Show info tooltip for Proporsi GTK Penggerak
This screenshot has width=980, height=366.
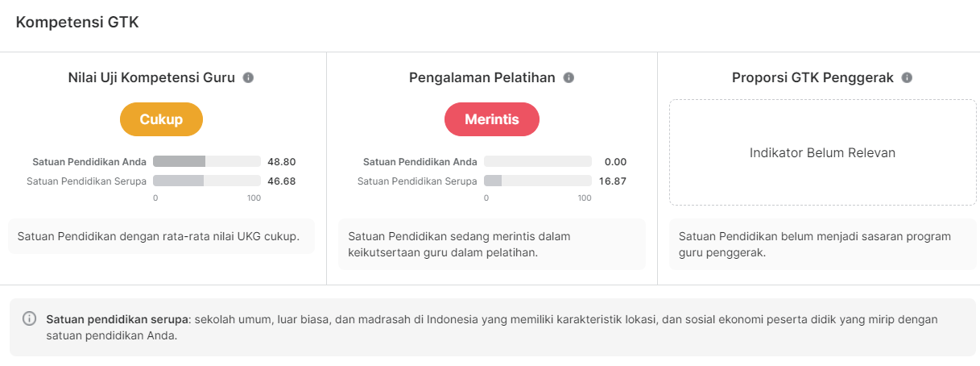pos(907,78)
